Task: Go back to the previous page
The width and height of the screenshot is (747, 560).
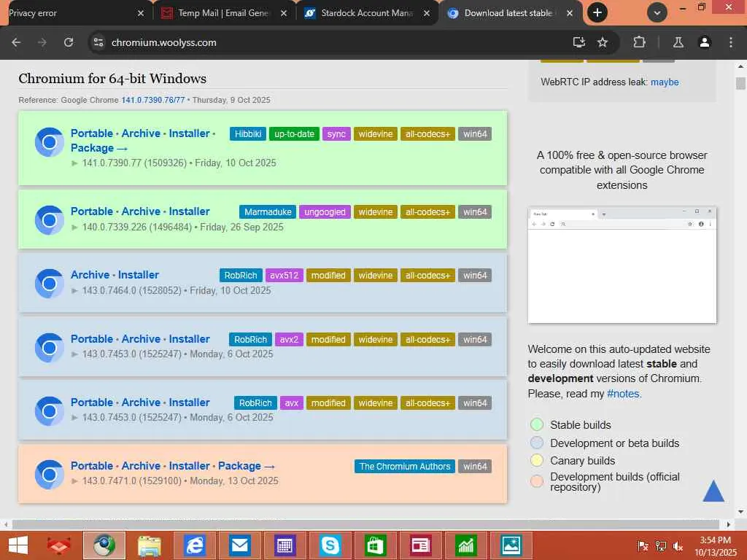Action: (16, 42)
